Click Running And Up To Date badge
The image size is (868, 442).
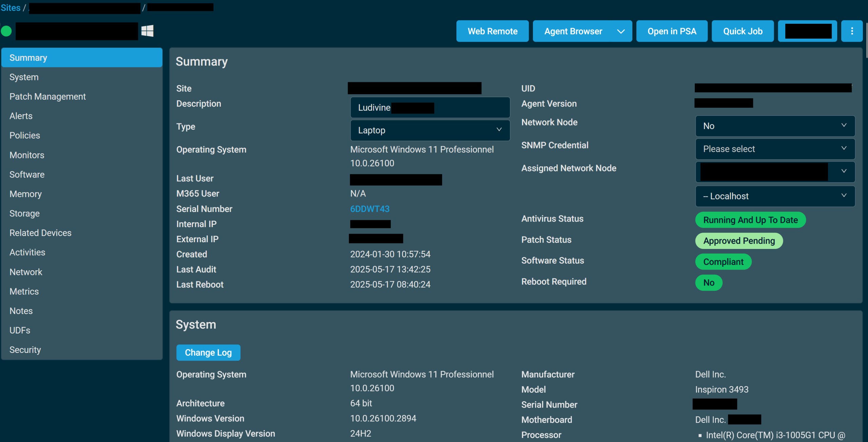pos(750,220)
